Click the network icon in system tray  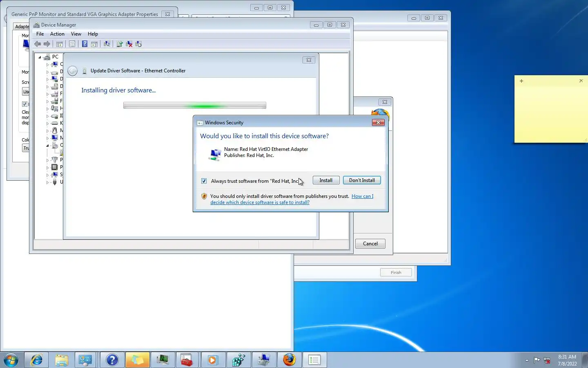coord(547,360)
